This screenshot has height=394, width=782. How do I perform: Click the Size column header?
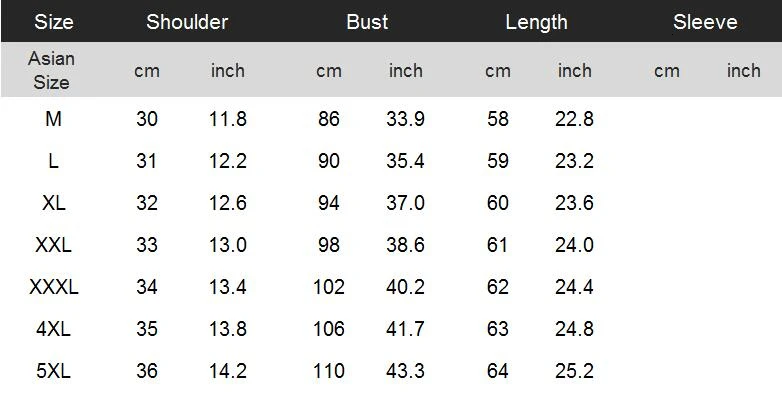point(53,22)
